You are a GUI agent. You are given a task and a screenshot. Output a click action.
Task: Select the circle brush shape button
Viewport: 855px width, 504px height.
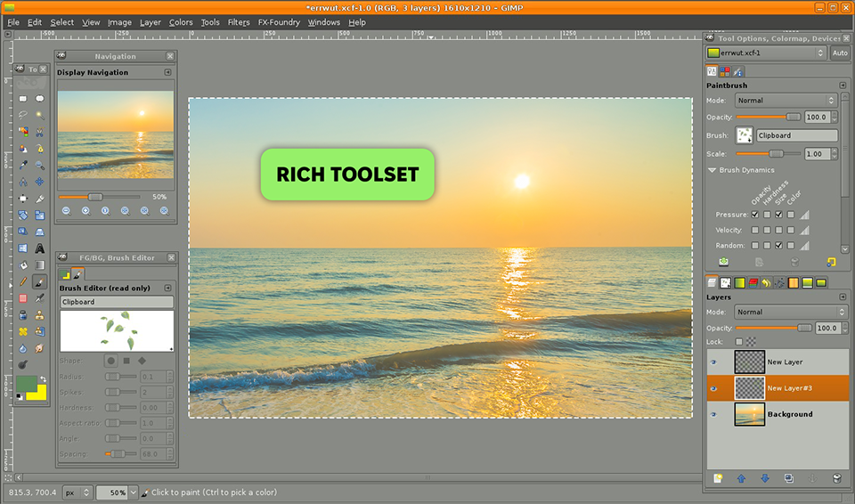[x=111, y=362]
